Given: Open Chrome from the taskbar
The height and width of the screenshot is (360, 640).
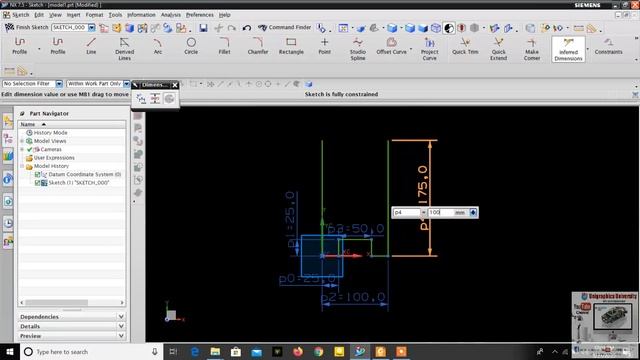Looking at the screenshot, I should point(318,351).
